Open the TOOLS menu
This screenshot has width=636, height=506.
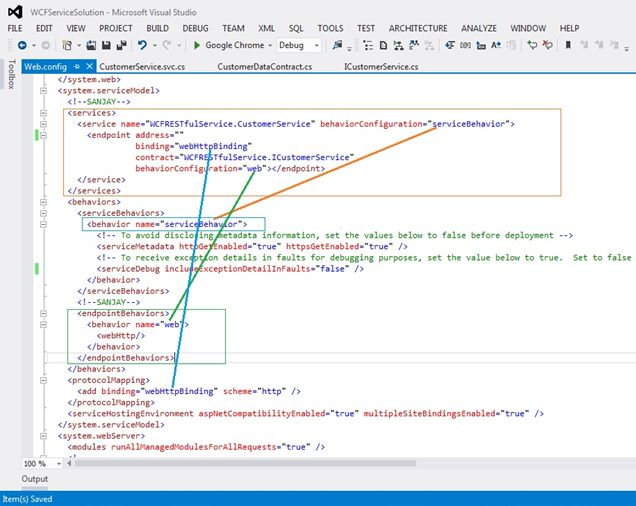coord(330,28)
